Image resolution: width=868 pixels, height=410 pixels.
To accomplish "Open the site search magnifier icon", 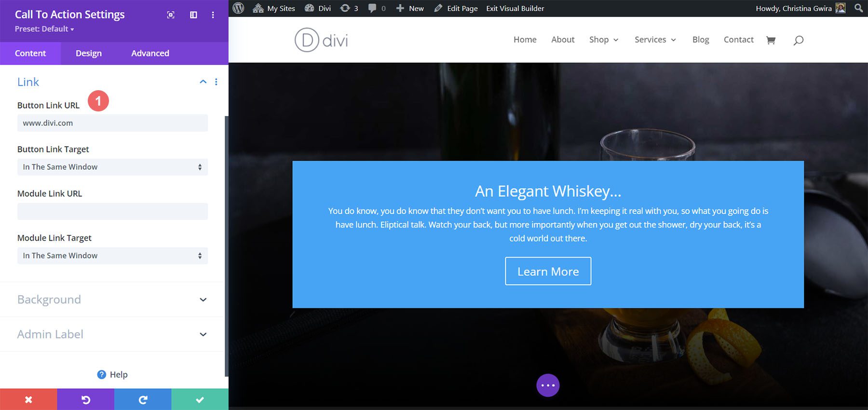I will [798, 40].
